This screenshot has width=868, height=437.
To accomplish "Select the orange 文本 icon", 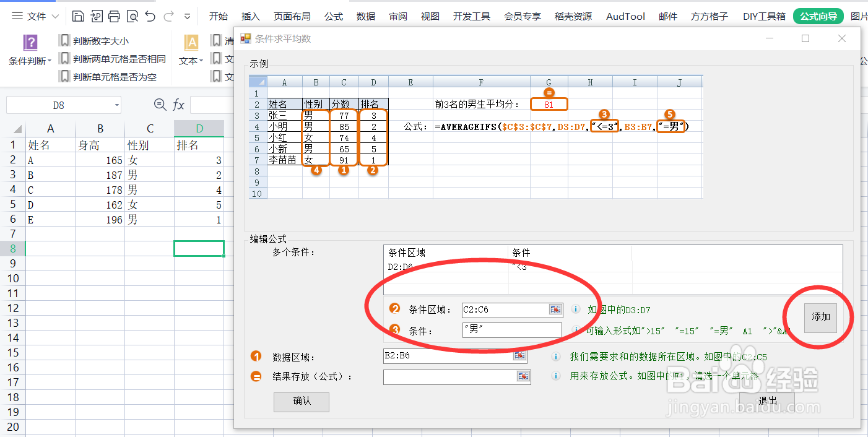I will point(191,43).
